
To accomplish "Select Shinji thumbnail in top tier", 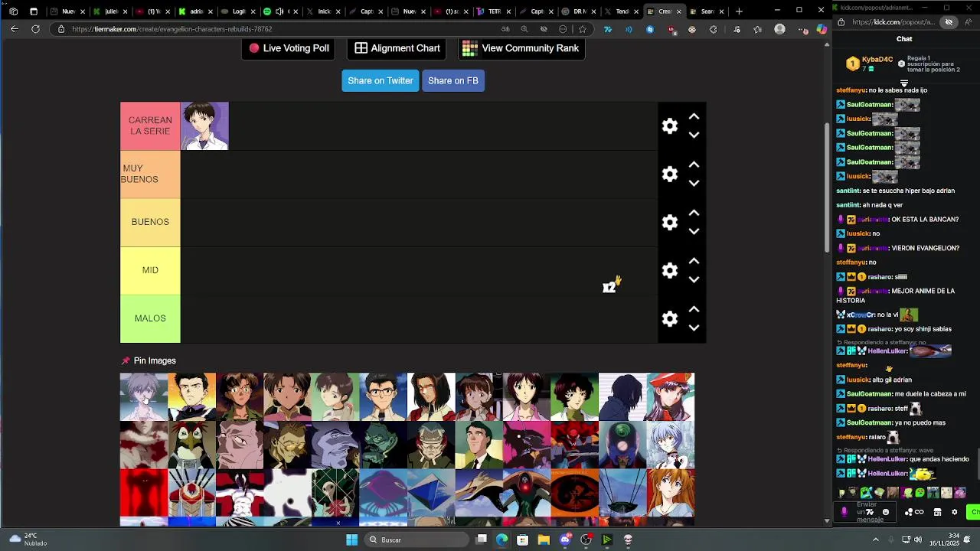I will tap(204, 126).
